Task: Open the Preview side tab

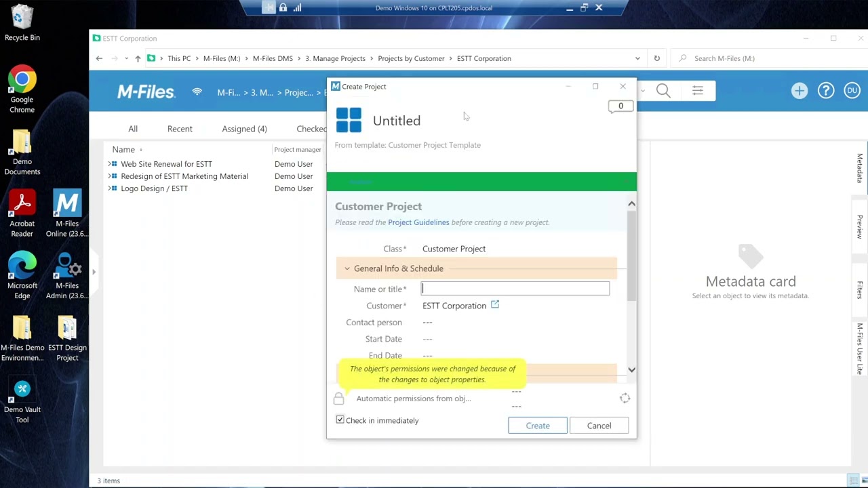Action: point(860,226)
